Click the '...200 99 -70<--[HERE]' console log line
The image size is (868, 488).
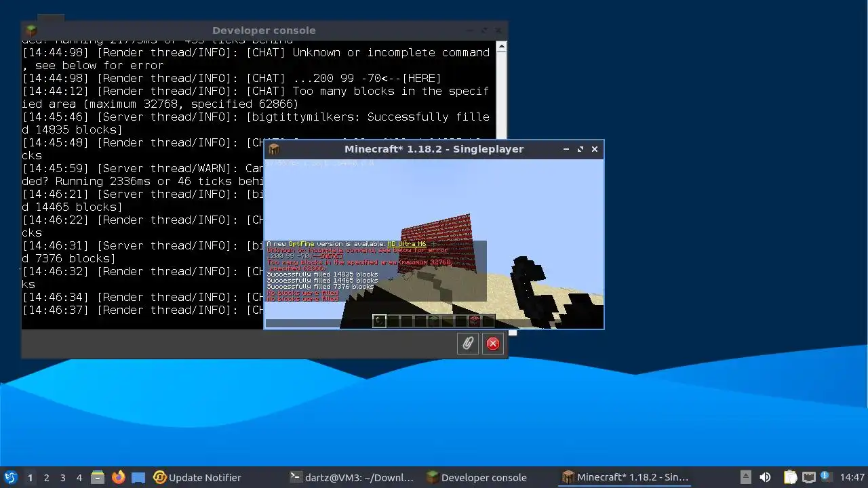(232, 79)
